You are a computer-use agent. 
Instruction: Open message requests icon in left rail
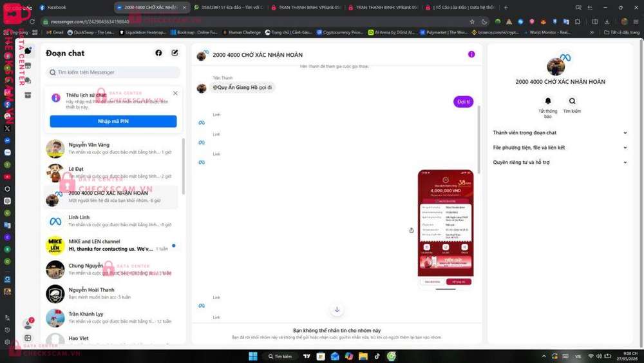[x=28, y=81]
